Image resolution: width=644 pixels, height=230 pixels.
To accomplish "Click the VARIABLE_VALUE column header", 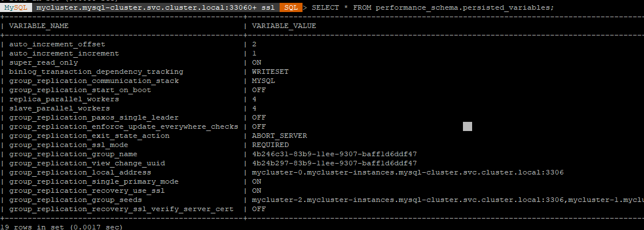I will click(284, 26).
